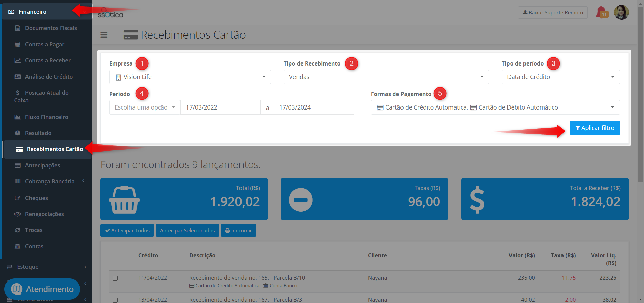644x303 pixels.
Task: Click the Posição Atual do Caixa dollar icon
Action: click(x=18, y=93)
